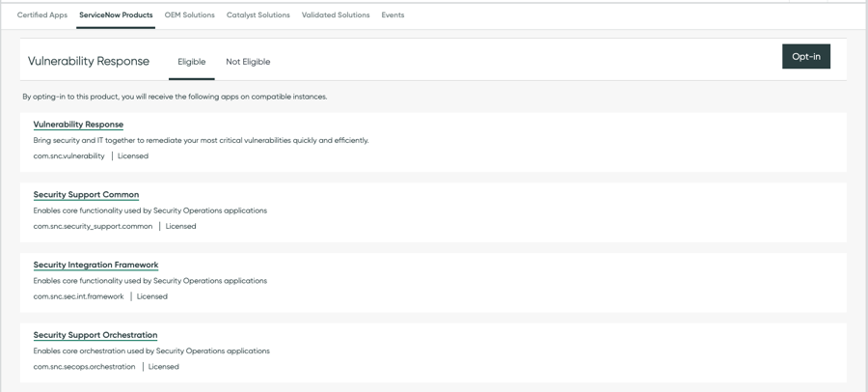Click description under Security Support Common

pos(150,210)
